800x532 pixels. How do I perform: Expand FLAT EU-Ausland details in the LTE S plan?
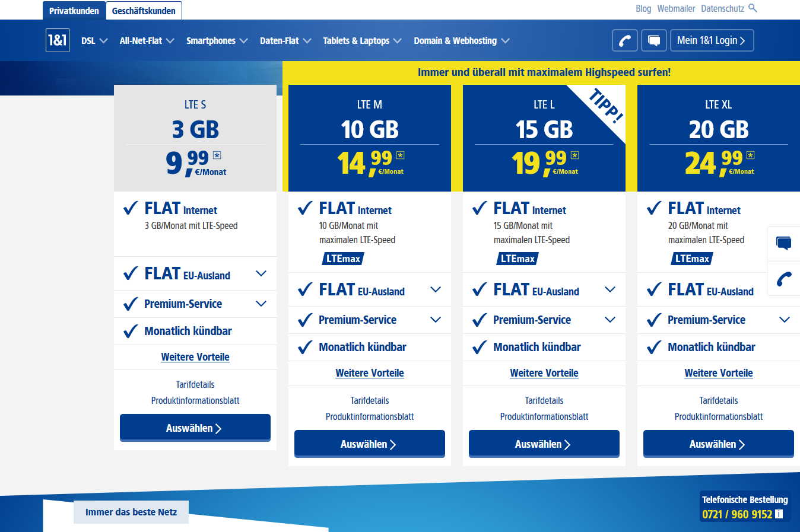[x=261, y=273]
